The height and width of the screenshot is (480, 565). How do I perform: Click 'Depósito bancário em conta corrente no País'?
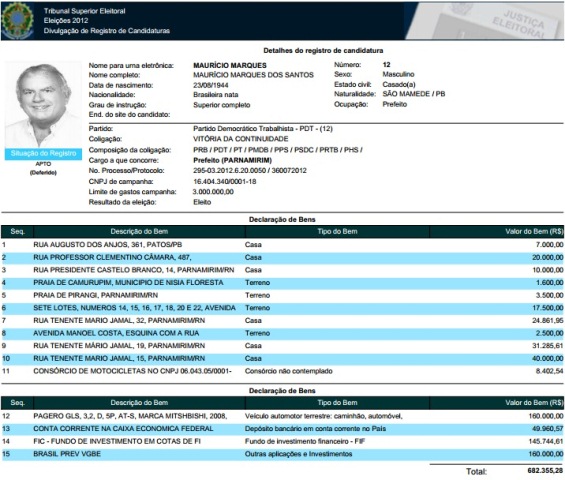(315, 429)
